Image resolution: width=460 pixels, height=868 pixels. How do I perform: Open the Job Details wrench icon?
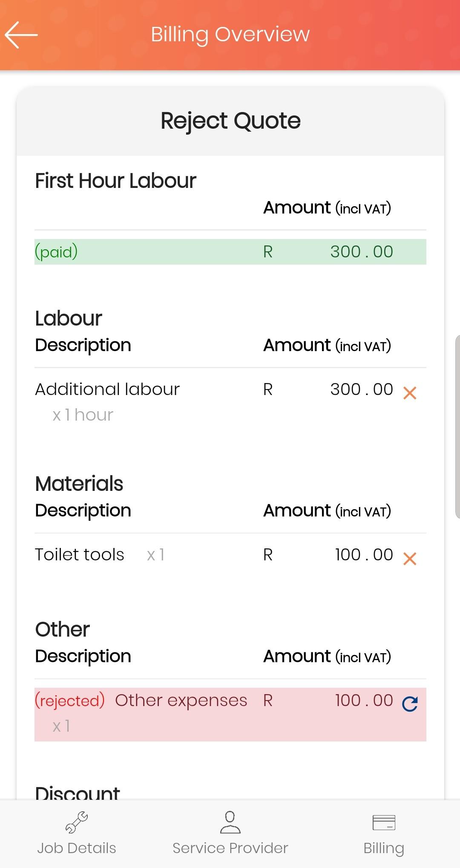click(77, 822)
